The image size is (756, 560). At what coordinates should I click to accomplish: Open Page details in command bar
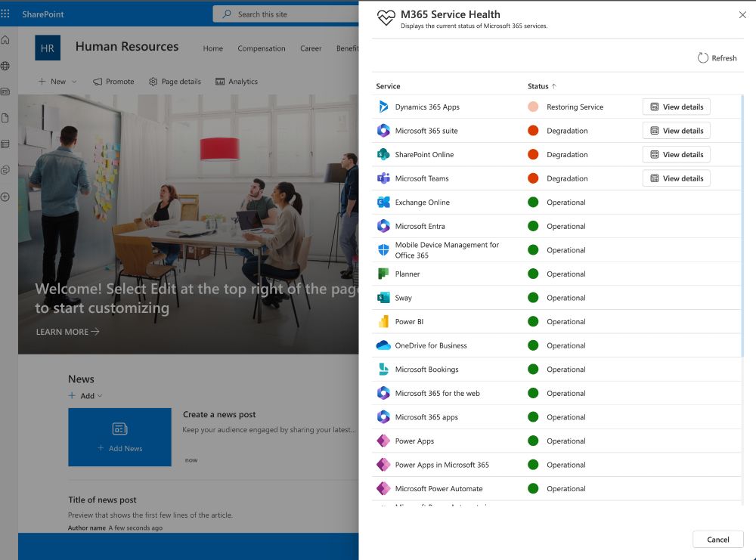pyautogui.click(x=175, y=82)
